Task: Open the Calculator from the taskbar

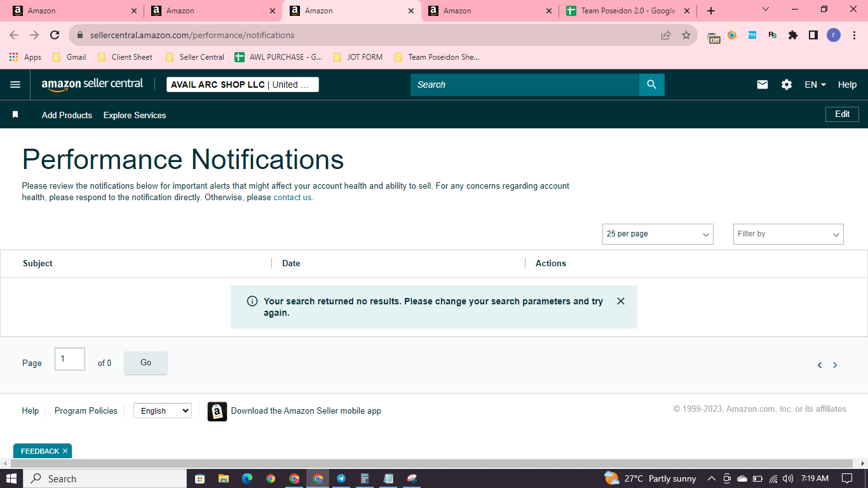Action: pos(365,478)
